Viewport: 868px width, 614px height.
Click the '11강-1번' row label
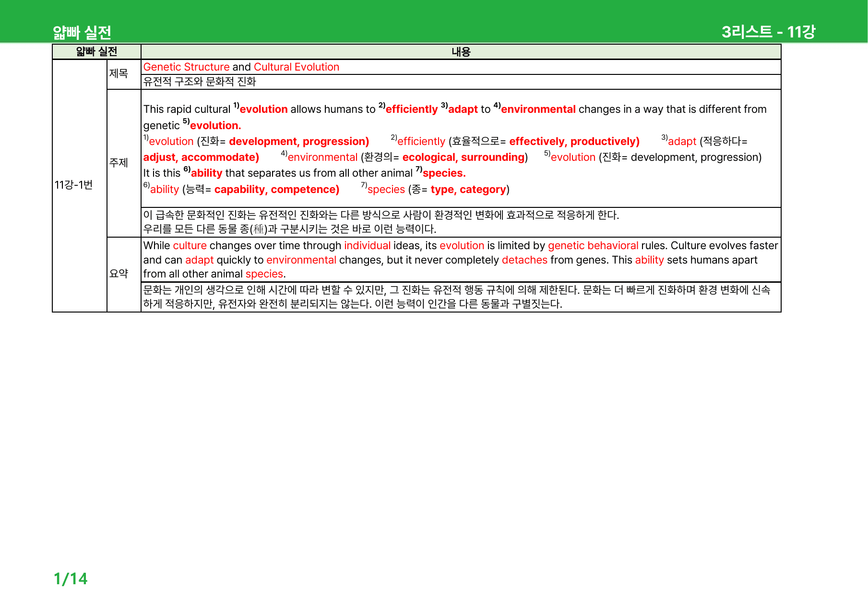click(x=73, y=185)
